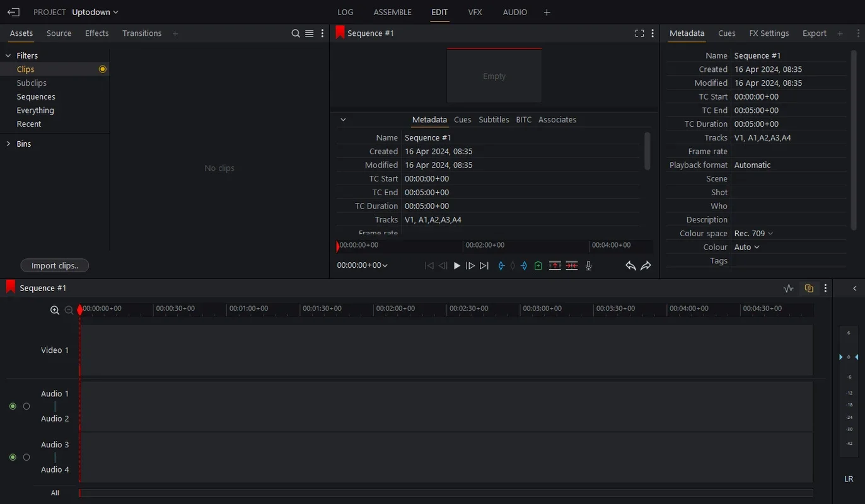Open the Export tab

(815, 33)
